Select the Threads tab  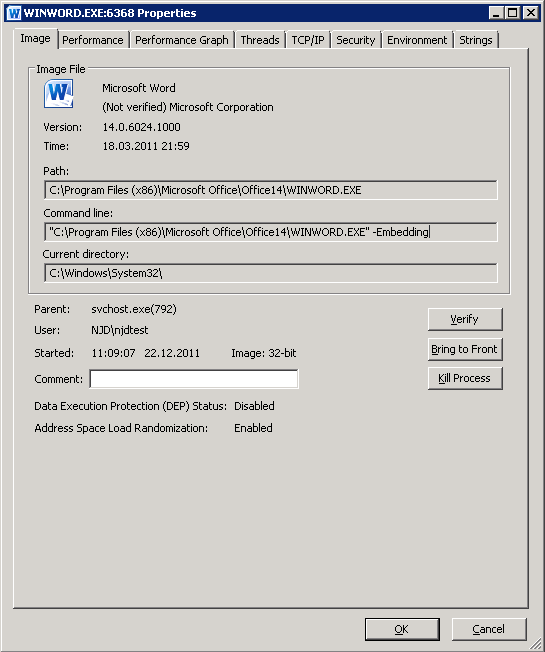click(x=260, y=40)
